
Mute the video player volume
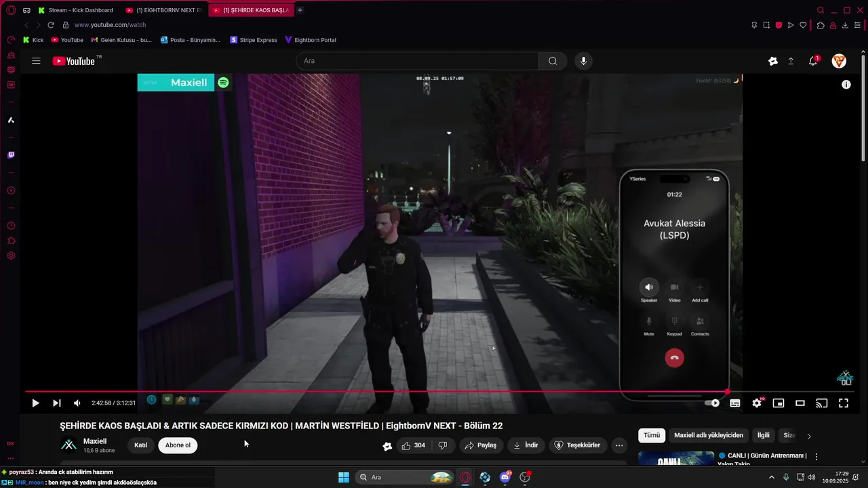(x=77, y=403)
